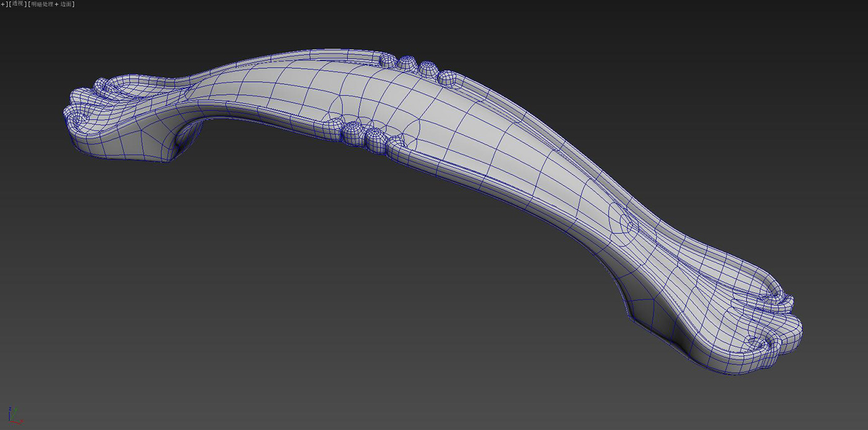
Task: Click the green Y axis of the world tripod
Action: pyautogui.click(x=14, y=411)
